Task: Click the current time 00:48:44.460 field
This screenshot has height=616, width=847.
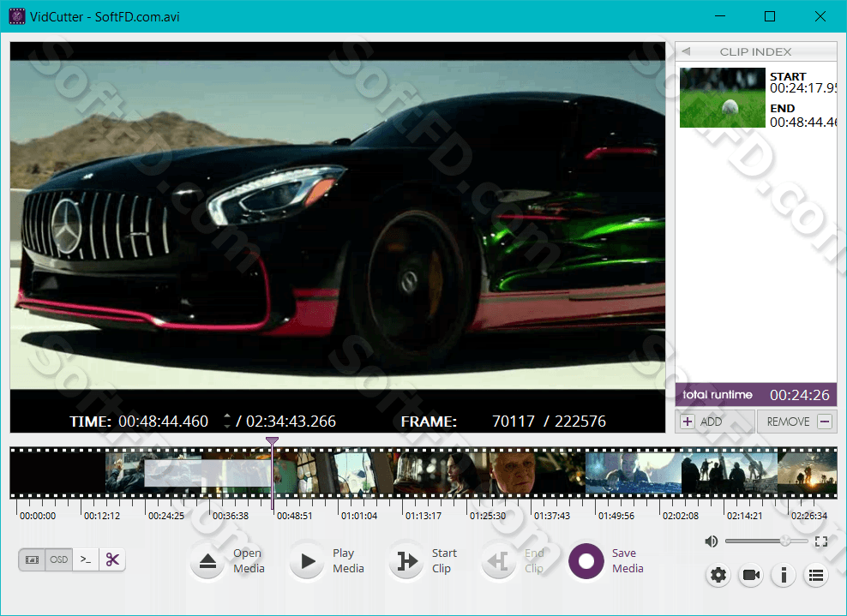Action: 163,422
